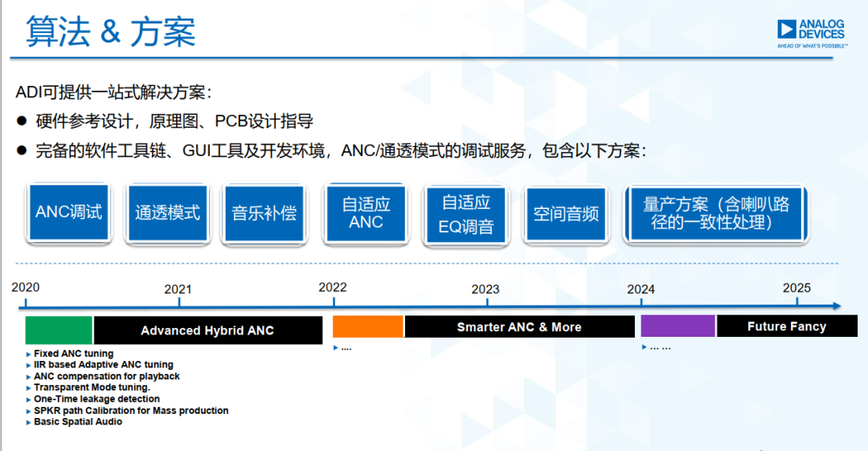Click the arrow bullet before Fixed ANC tuning
Image resolution: width=868 pixels, height=451 pixels.
point(29,354)
